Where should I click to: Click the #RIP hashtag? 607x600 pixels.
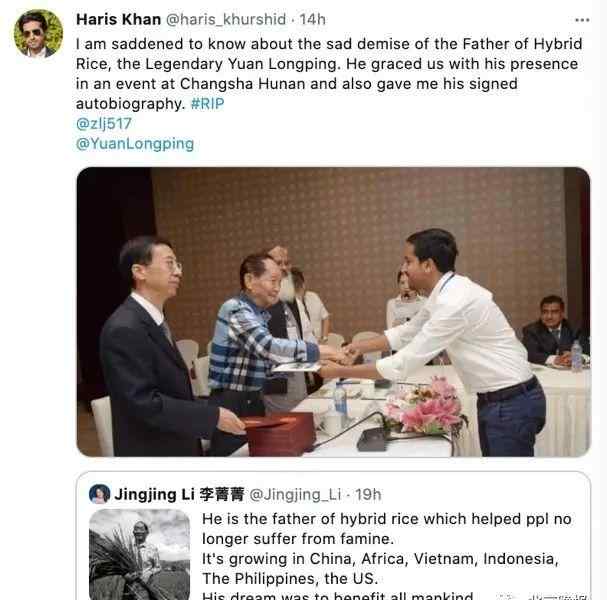click(207, 104)
